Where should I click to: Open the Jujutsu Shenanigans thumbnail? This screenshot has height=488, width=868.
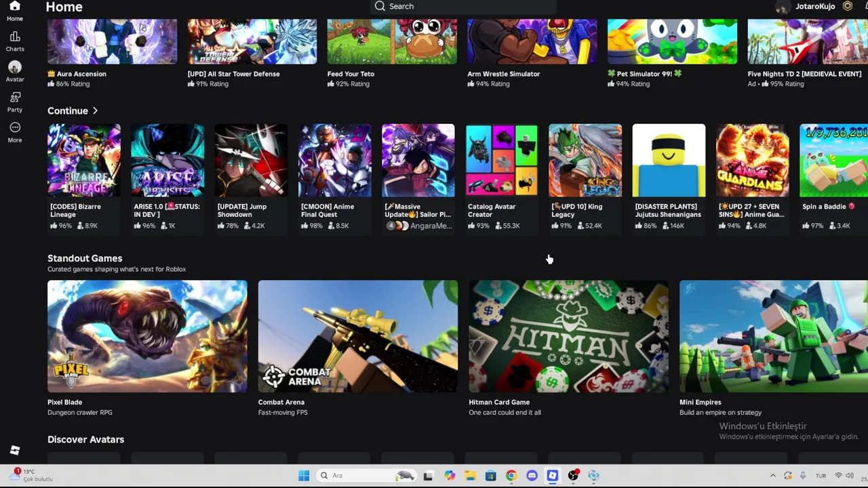point(669,160)
